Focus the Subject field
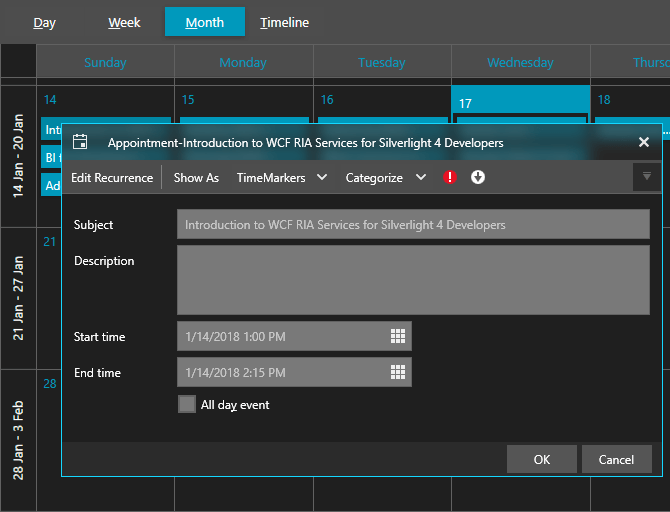Screen dimensions: 670x512 pyautogui.click(x=413, y=224)
